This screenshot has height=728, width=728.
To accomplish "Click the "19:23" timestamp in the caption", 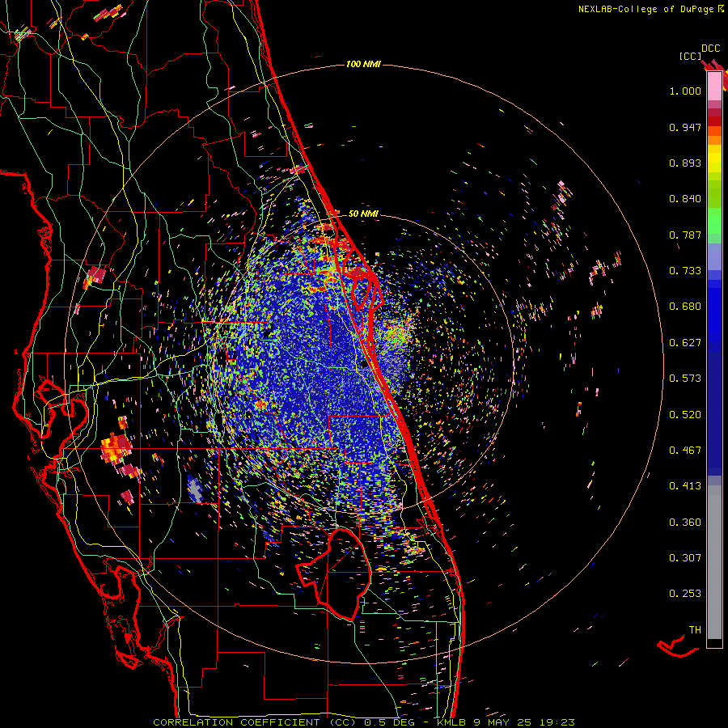I will (557, 722).
